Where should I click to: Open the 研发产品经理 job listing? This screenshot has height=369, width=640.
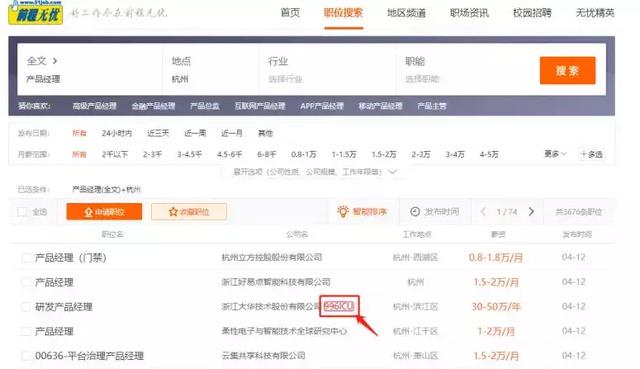tap(64, 307)
